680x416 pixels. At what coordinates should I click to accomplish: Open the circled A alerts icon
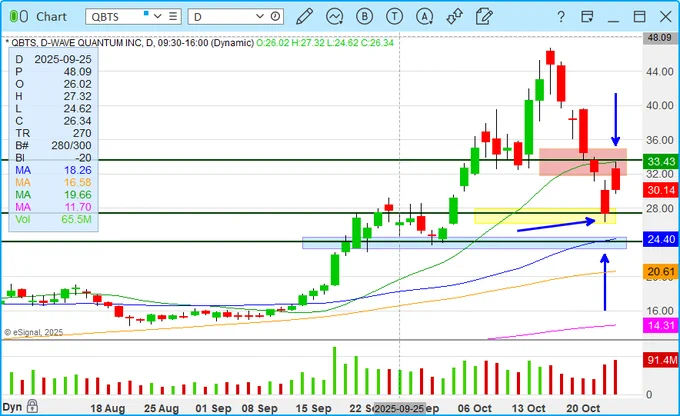tap(425, 16)
